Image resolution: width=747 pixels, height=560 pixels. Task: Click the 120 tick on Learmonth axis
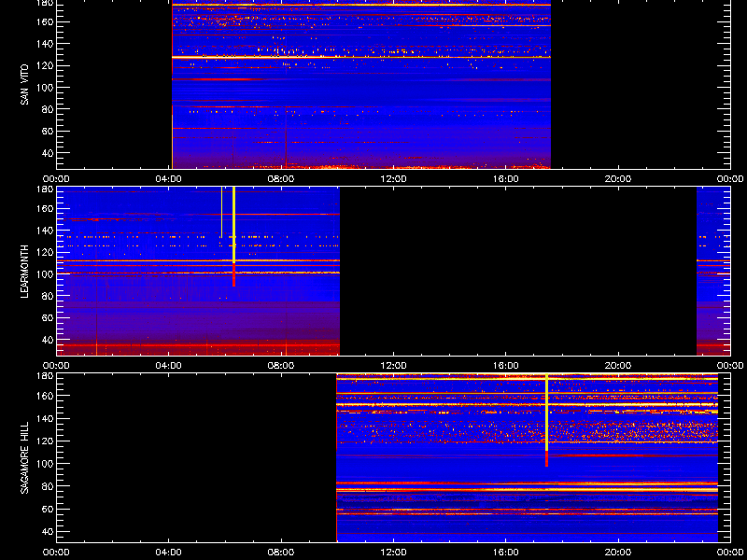[x=45, y=252]
